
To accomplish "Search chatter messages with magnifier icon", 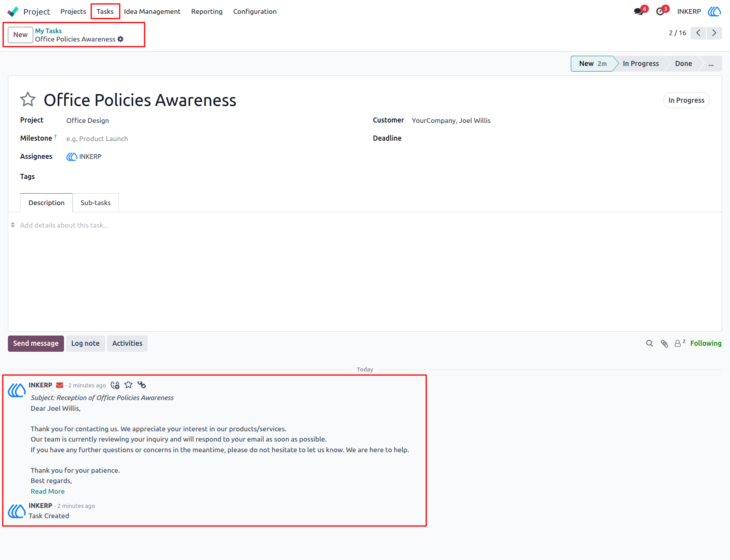I will [649, 343].
